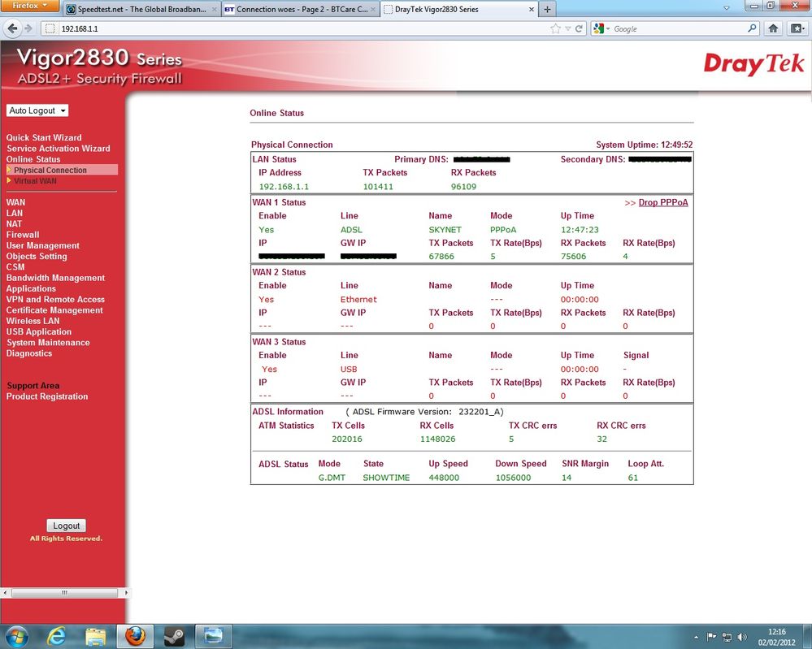Click the Google search magnifier icon
The height and width of the screenshot is (649, 812).
(752, 28)
